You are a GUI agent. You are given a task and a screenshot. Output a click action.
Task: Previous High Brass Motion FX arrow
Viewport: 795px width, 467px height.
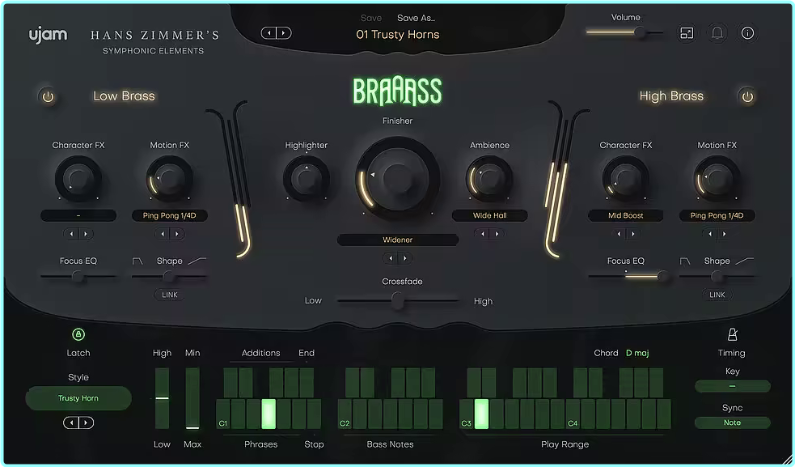pos(710,234)
